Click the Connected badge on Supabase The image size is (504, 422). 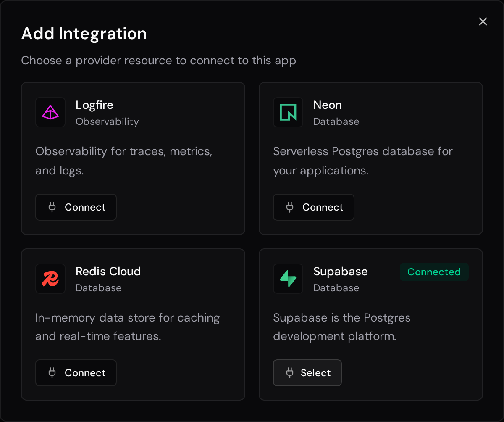pyautogui.click(x=434, y=272)
